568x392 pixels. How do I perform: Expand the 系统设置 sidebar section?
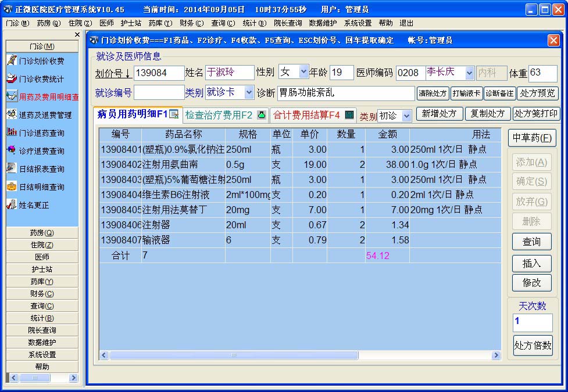pos(42,354)
